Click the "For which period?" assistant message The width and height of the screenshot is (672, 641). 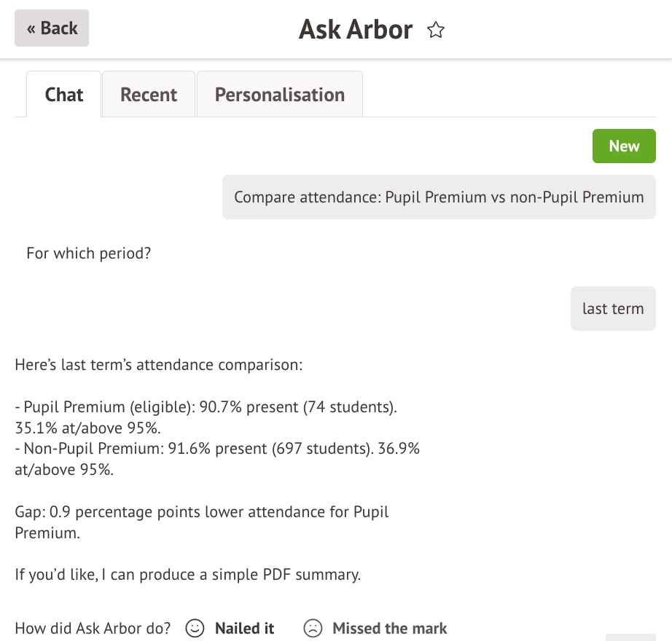pos(88,253)
